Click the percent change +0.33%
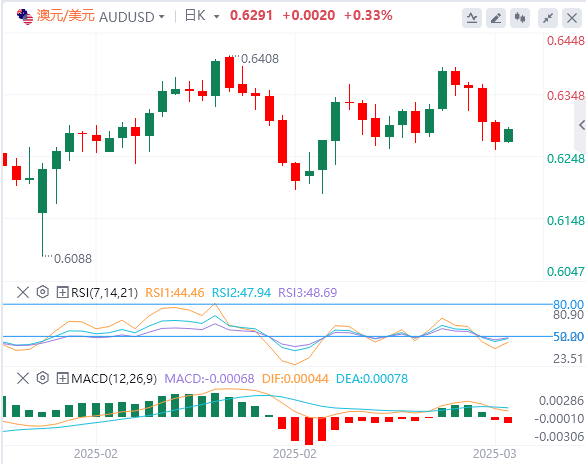The height and width of the screenshot is (464, 586). [x=368, y=15]
